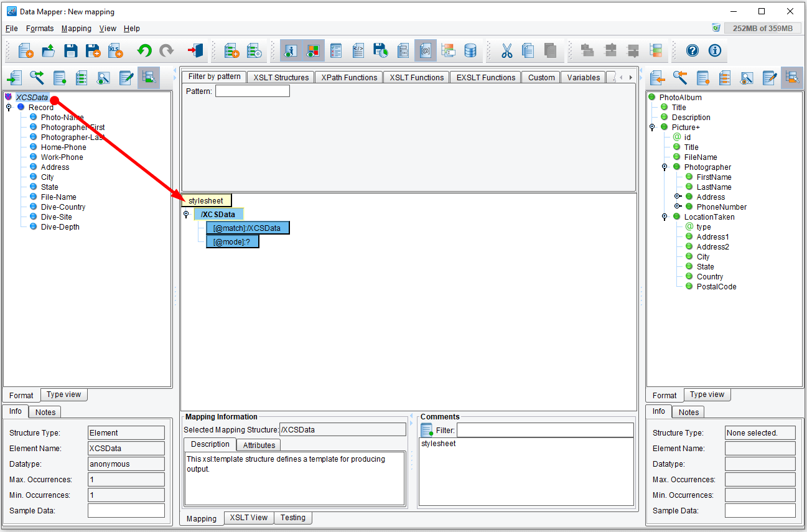807x532 pixels.
Task: Click the Pattern input field
Action: coord(252,91)
